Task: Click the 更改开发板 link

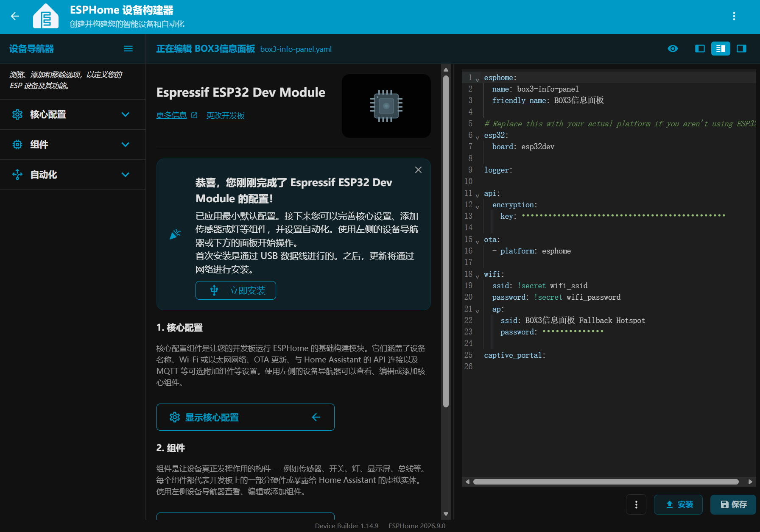Action: (x=226, y=115)
